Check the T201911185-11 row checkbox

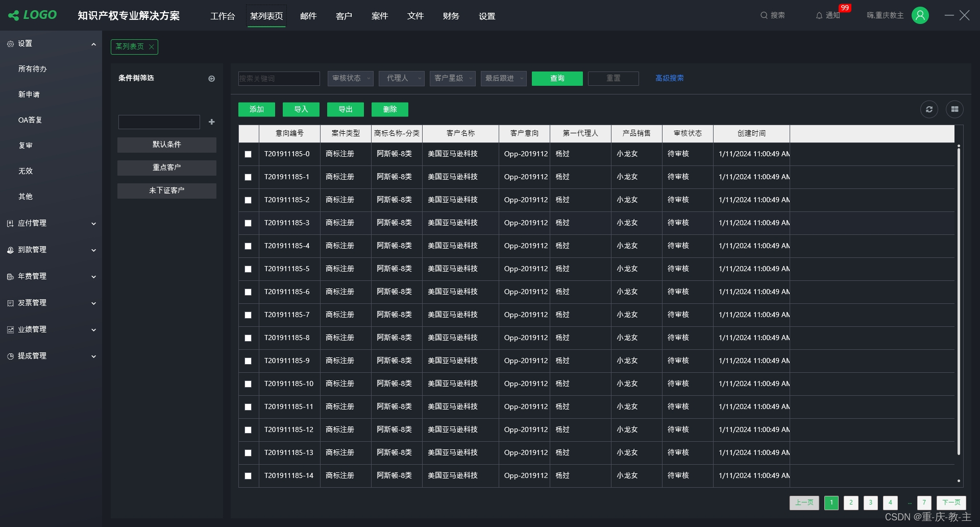click(248, 407)
